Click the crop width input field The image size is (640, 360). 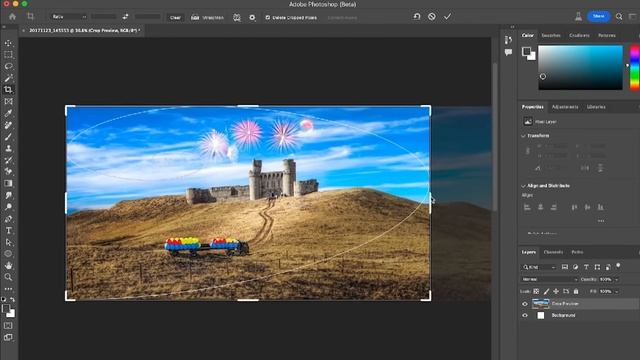[x=104, y=17]
